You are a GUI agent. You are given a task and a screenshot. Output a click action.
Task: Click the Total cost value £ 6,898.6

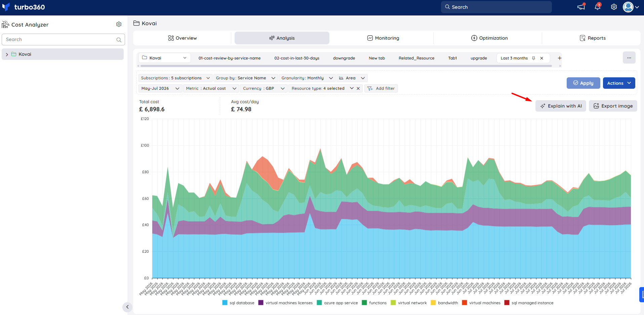(152, 109)
